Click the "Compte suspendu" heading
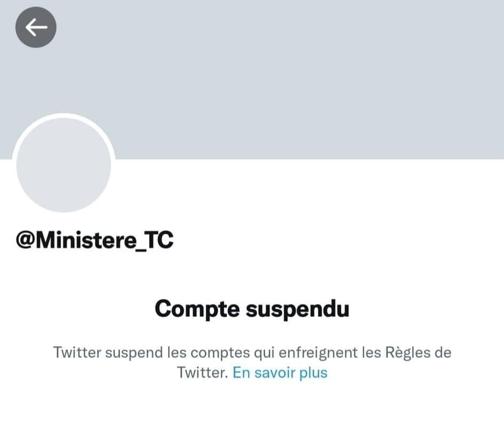 [x=252, y=309]
